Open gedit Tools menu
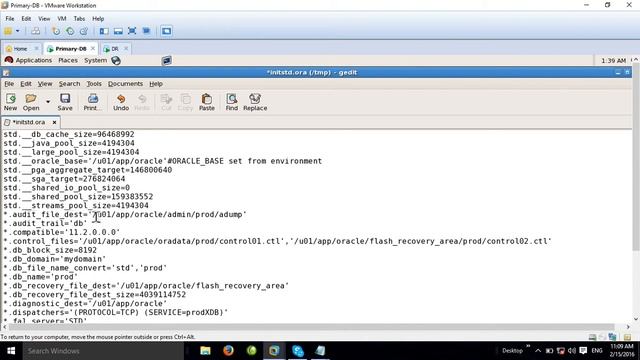Viewport: 640px width, 360px height. click(94, 84)
